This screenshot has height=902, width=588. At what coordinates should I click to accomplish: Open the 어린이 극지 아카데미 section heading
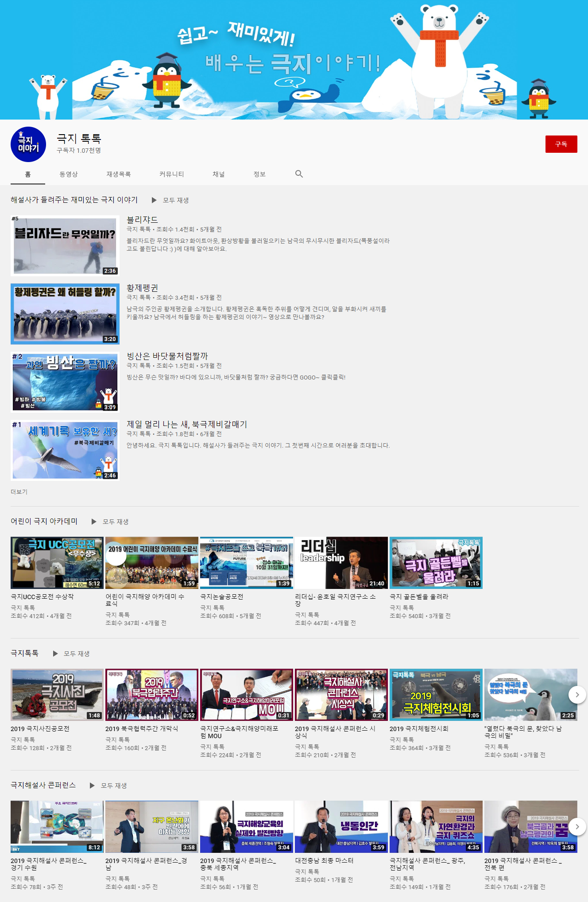pyautogui.click(x=44, y=521)
